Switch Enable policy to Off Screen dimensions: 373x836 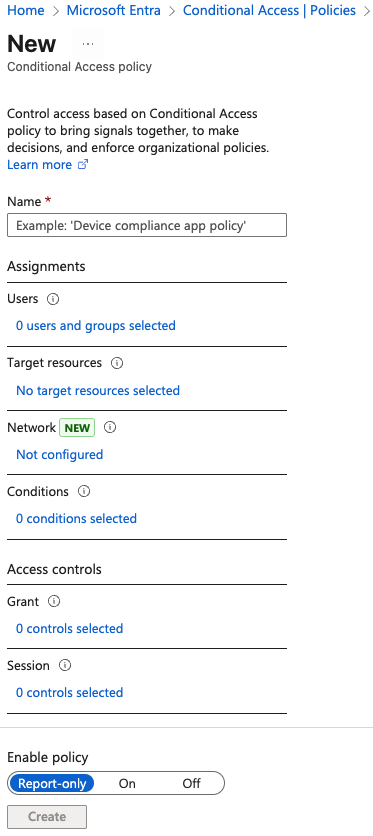(191, 783)
